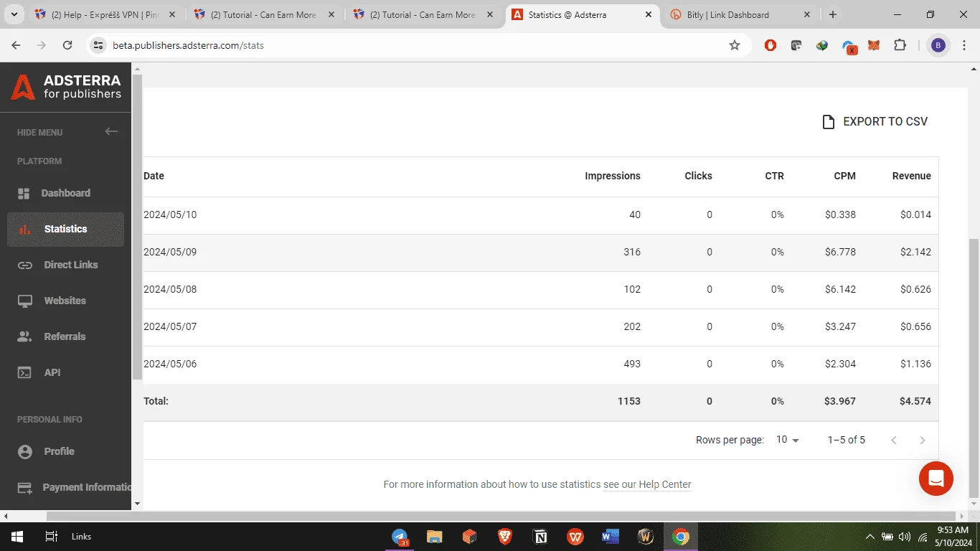The image size is (980, 551).
Task: Show hidden system tray icons
Action: 870,537
